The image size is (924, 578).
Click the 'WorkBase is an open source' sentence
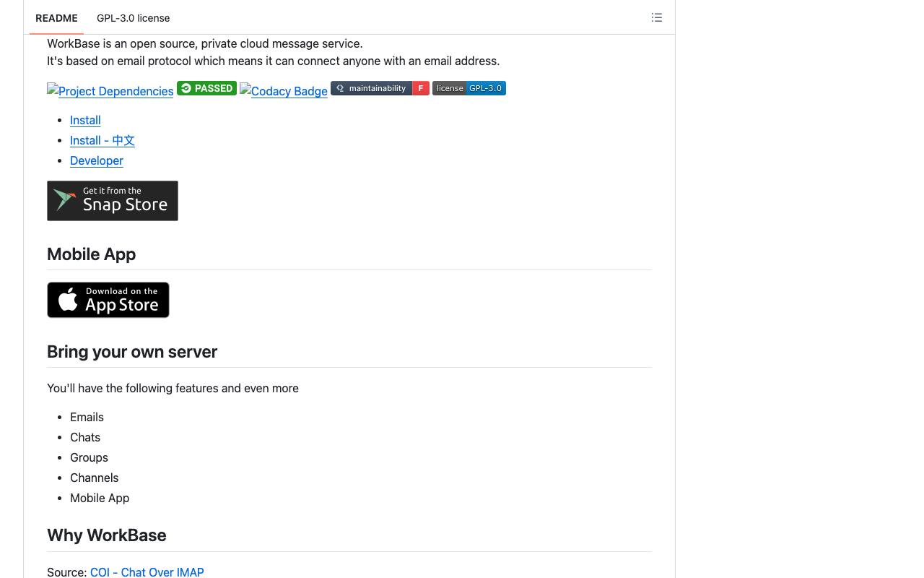pos(205,43)
